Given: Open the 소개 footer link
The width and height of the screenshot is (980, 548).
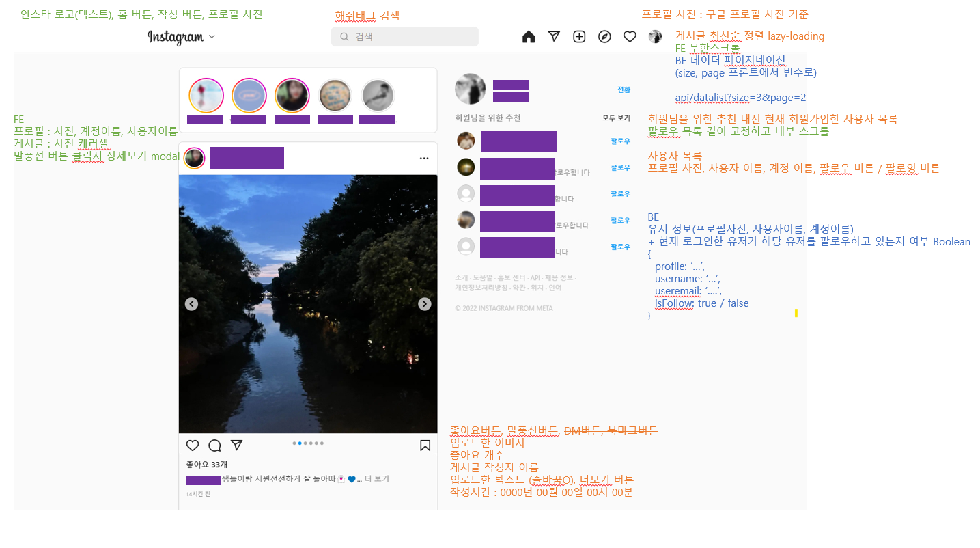Looking at the screenshot, I should click(x=462, y=278).
